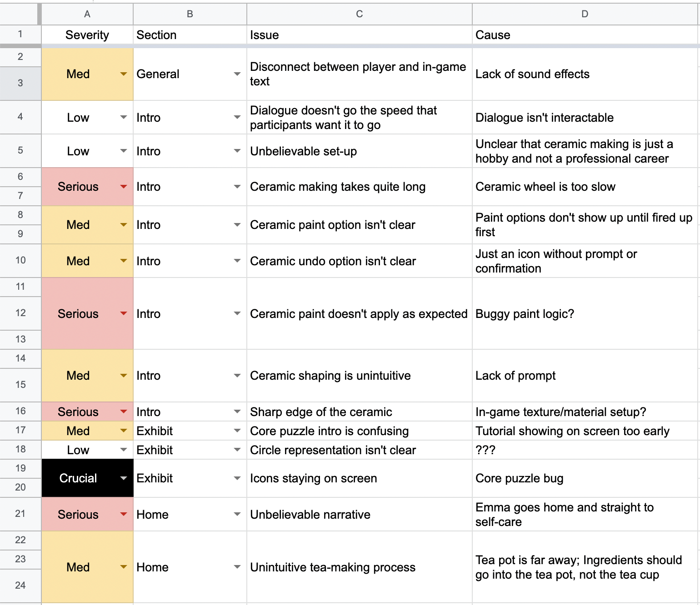Open Section dropdown for "Unintuitive tea-making process" row
Screen dimensions: 700x605
(x=237, y=567)
